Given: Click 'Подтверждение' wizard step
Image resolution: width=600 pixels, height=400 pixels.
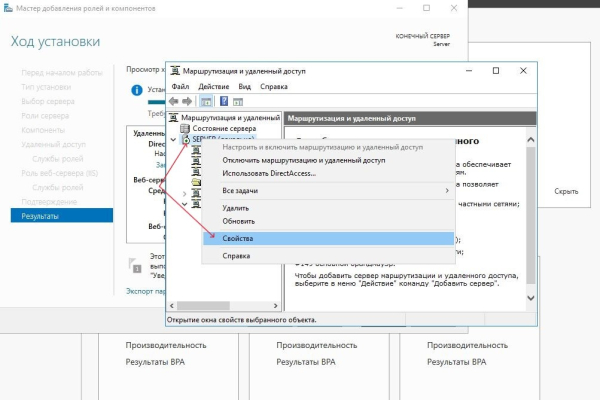Looking at the screenshot, I should pos(49,202).
